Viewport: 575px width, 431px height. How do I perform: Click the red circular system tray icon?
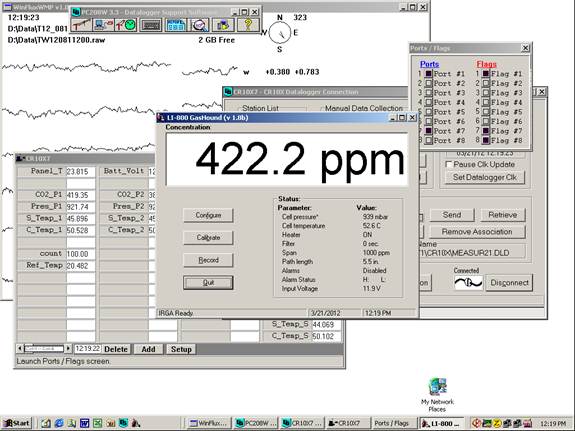477,423
